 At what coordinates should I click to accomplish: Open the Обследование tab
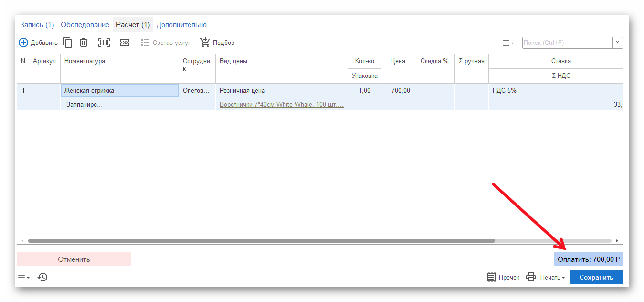tap(85, 25)
